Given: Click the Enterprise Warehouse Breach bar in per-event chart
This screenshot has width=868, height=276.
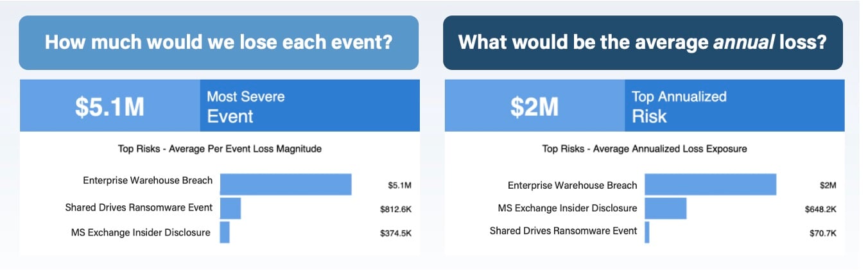Looking at the screenshot, I should tap(286, 184).
